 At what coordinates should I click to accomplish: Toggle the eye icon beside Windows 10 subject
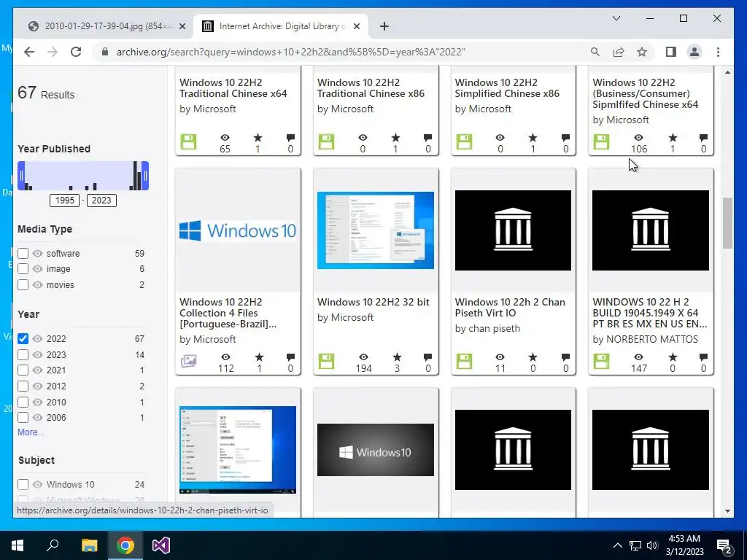[38, 484]
